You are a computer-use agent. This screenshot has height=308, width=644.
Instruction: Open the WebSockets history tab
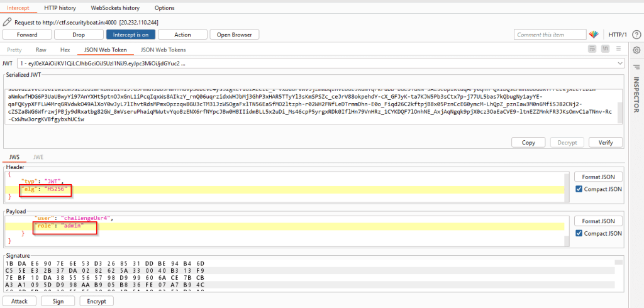click(115, 8)
